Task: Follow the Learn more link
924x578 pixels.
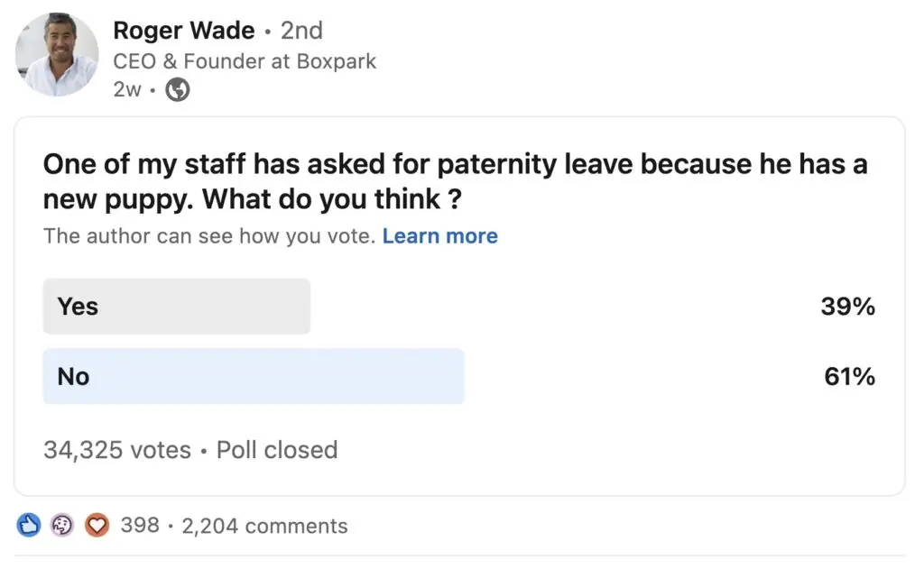Action: point(439,236)
